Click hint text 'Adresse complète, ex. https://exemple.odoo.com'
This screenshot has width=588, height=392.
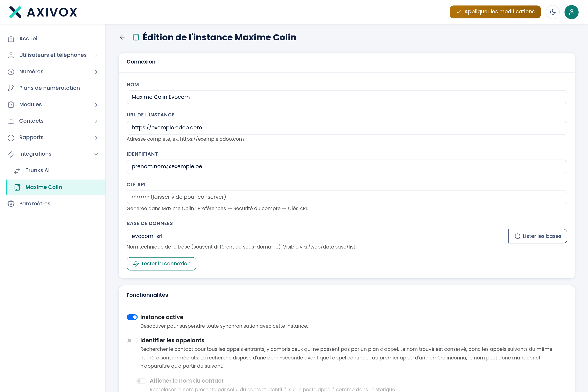(x=185, y=139)
